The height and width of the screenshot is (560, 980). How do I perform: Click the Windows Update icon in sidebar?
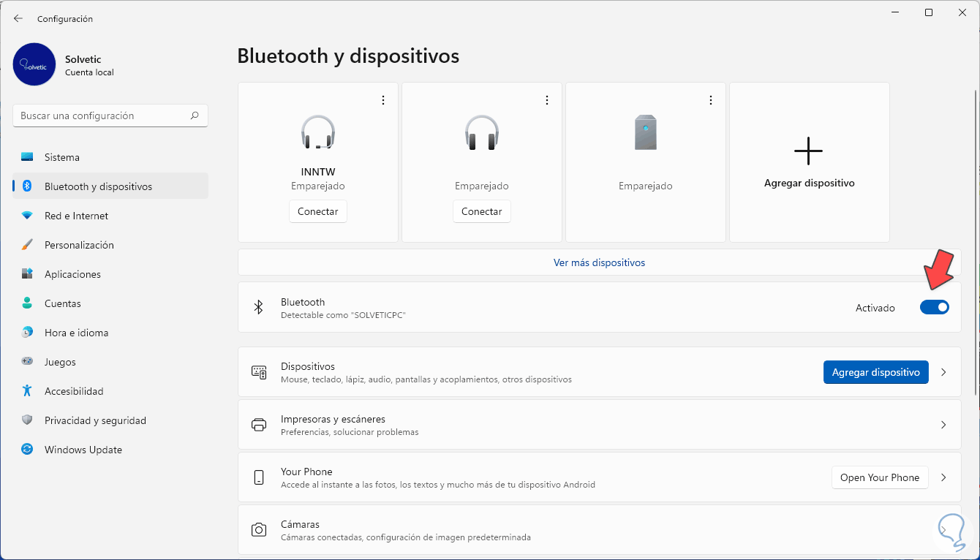click(x=27, y=450)
